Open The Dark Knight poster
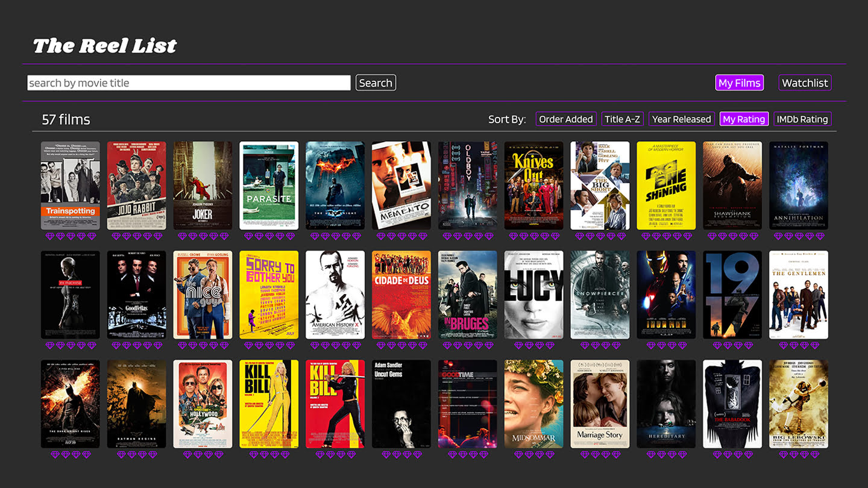This screenshot has width=868, height=488. (335, 186)
